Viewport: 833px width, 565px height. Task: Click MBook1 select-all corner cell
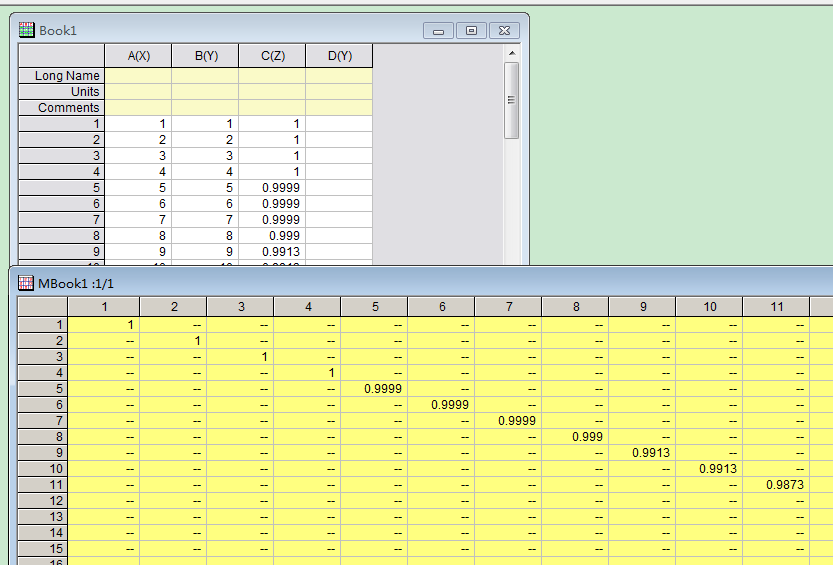coord(42,306)
